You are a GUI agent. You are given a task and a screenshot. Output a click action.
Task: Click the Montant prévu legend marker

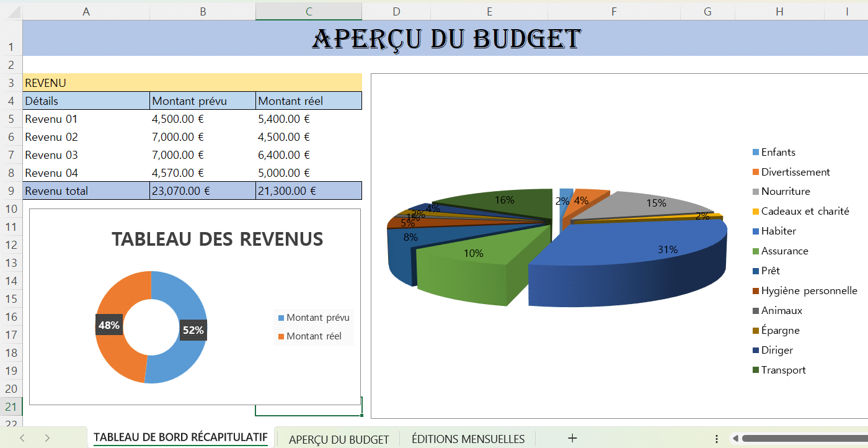(280, 317)
